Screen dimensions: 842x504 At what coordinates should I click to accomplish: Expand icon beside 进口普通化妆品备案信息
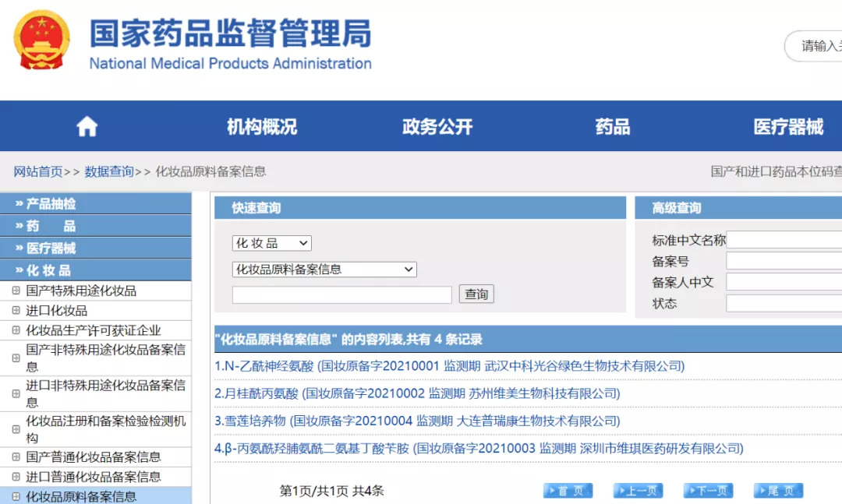point(16,477)
